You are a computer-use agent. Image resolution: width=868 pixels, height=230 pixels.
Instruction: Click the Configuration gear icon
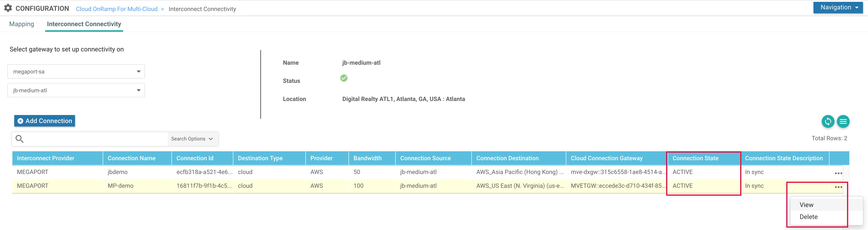[8, 8]
